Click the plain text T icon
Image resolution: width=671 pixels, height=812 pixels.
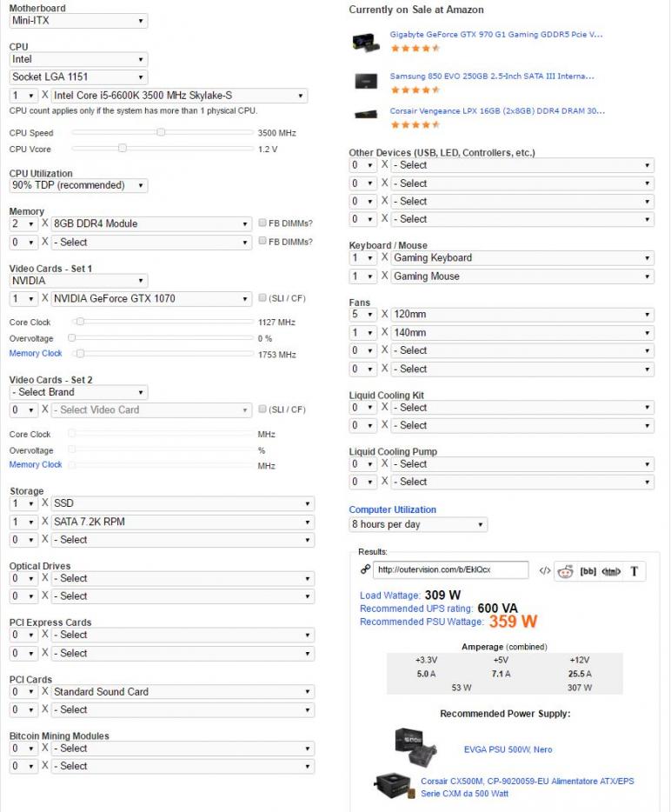click(x=634, y=571)
